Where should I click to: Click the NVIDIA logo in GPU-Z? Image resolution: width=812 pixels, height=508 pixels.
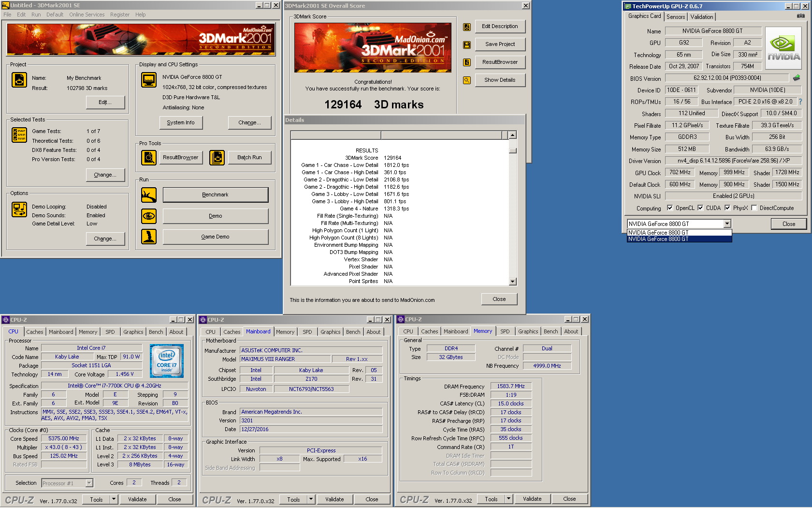point(783,48)
